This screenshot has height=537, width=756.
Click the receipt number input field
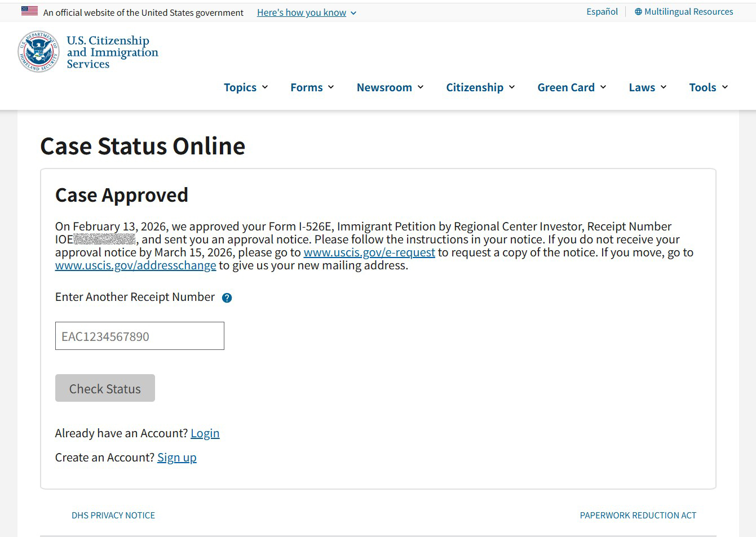click(x=140, y=336)
